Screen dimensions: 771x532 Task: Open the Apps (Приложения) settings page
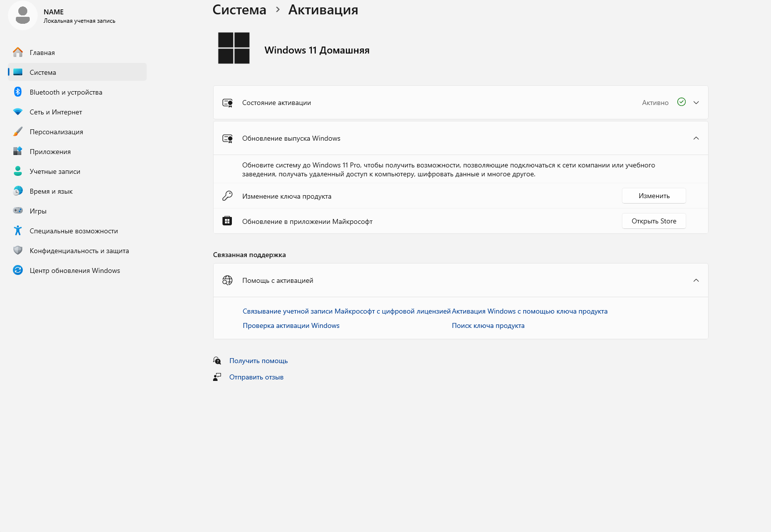click(50, 152)
